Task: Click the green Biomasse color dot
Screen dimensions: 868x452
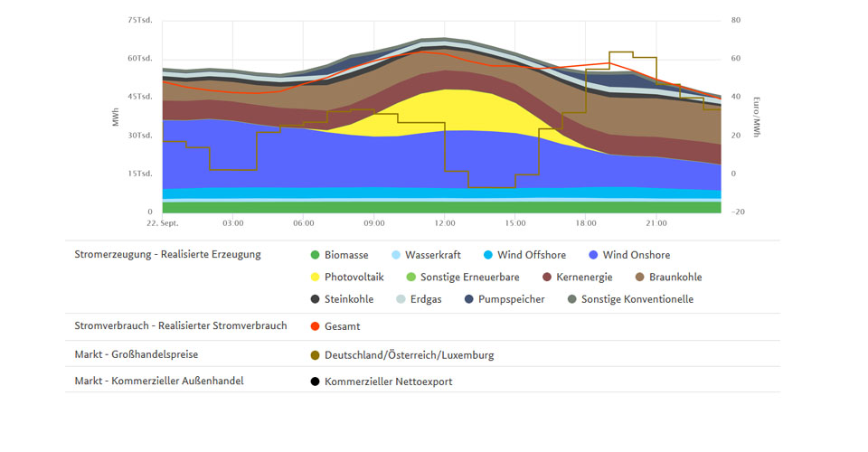Action: [x=315, y=255]
